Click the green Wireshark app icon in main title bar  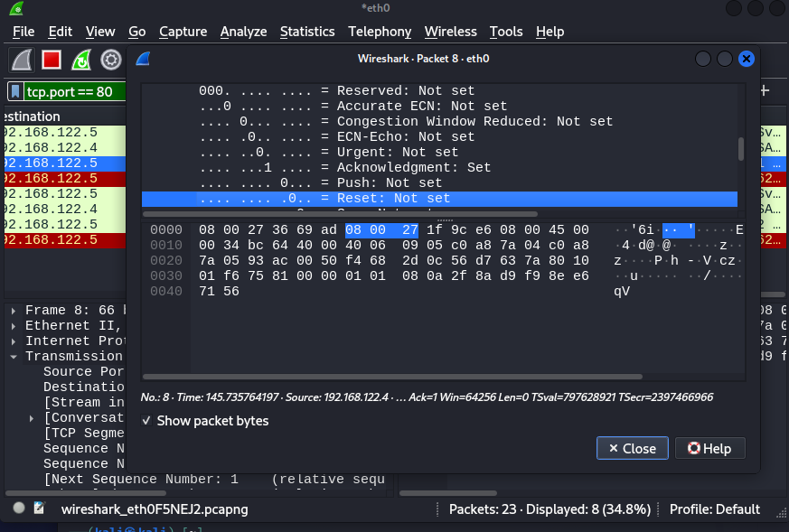tap(16, 8)
